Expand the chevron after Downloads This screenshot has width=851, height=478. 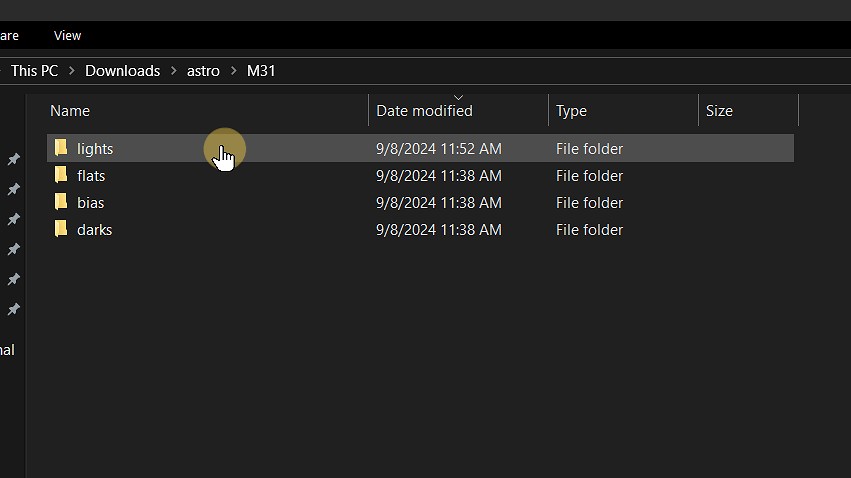click(174, 71)
